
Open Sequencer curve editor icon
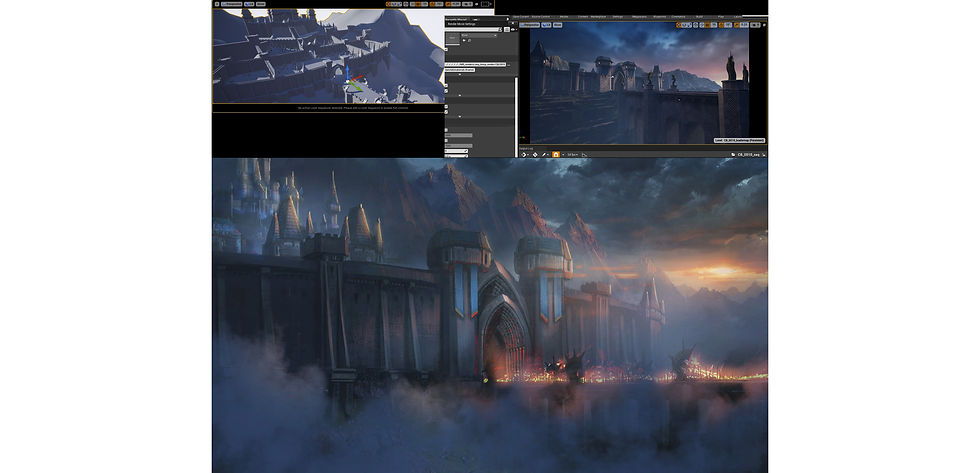pyautogui.click(x=584, y=154)
